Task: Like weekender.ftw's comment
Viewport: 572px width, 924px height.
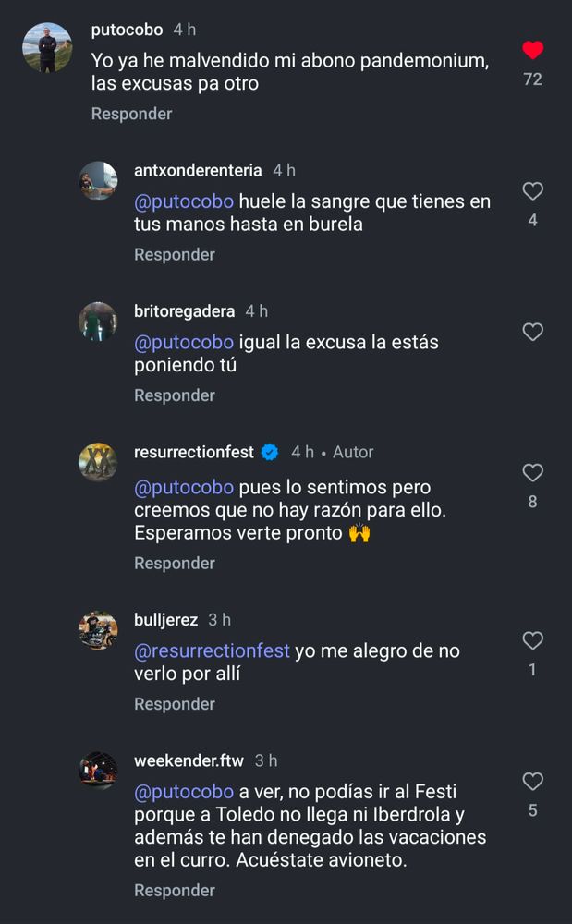Action: tap(533, 781)
